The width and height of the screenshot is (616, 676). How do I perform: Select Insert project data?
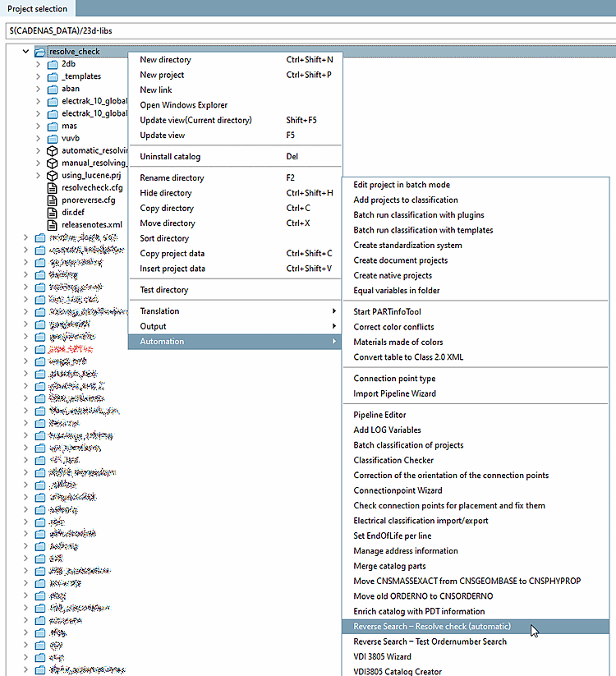pyautogui.click(x=235, y=269)
